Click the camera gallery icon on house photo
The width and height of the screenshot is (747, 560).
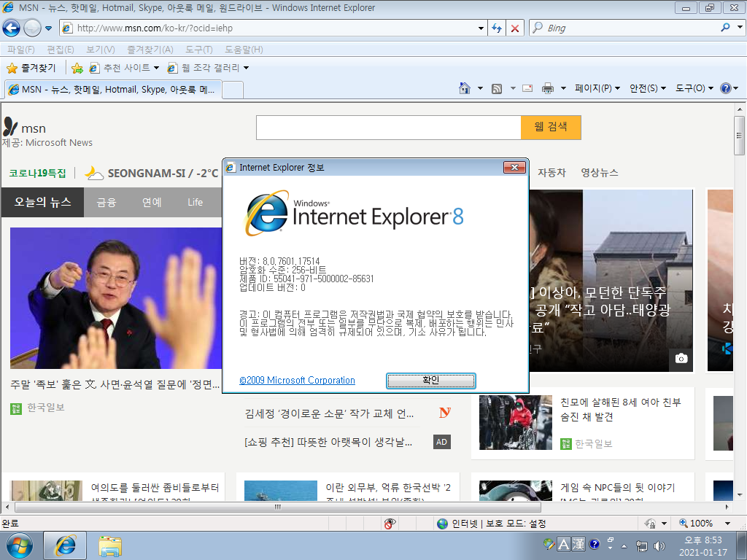click(x=681, y=358)
